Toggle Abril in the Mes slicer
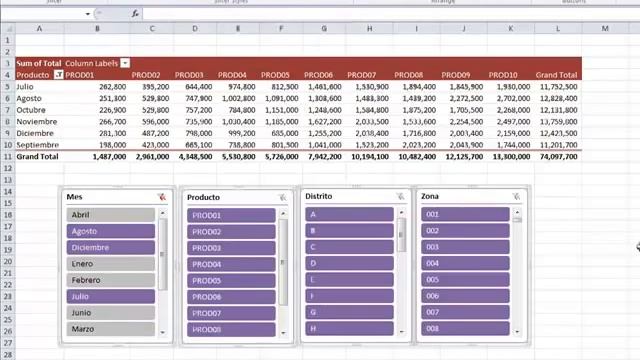The width and height of the screenshot is (640, 360). 111,215
